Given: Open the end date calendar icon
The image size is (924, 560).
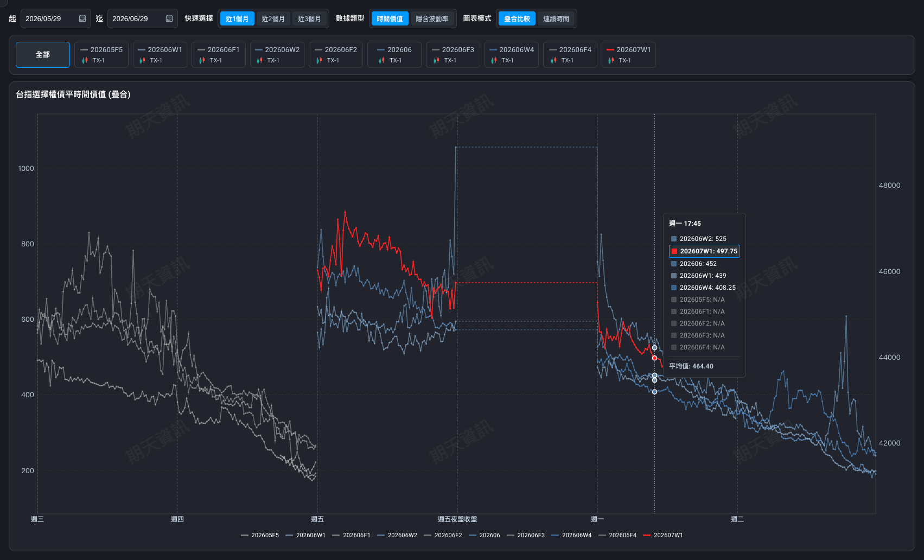Looking at the screenshot, I should (x=169, y=18).
